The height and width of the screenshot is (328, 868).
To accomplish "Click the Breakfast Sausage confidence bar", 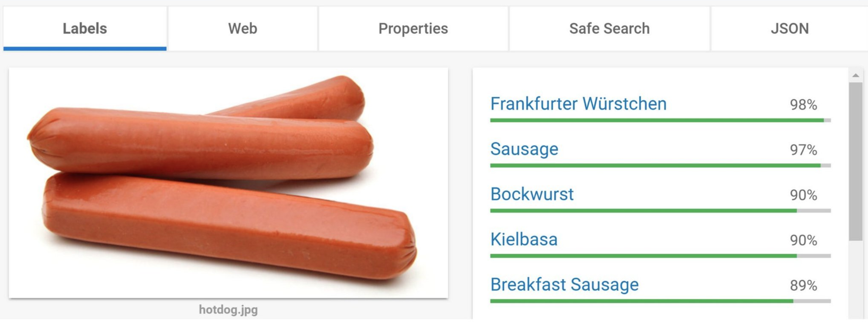I will click(x=660, y=301).
